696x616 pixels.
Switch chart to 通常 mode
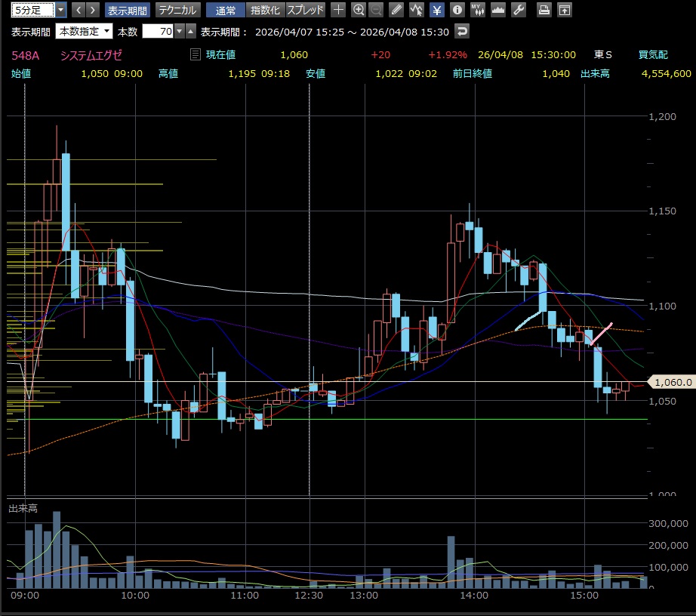click(225, 10)
